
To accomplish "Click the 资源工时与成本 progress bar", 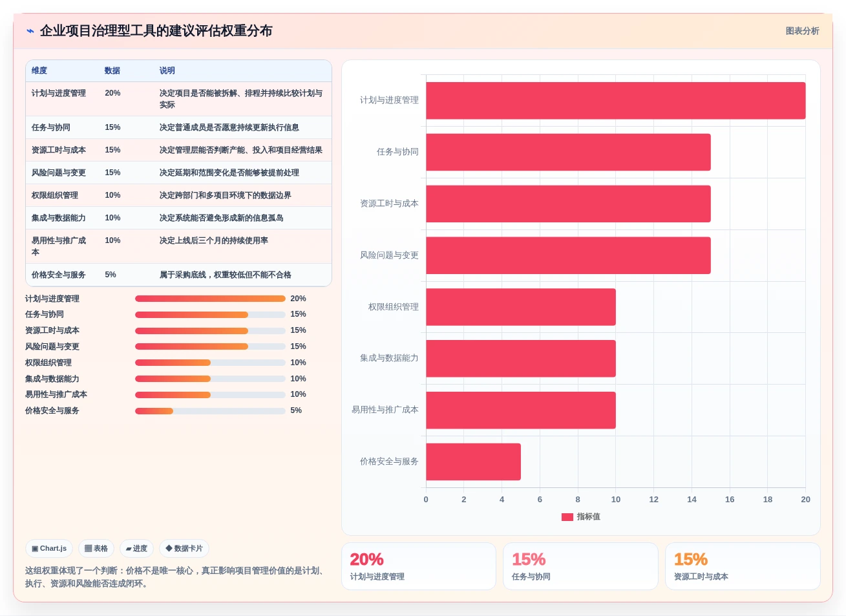I will pyautogui.click(x=210, y=330).
